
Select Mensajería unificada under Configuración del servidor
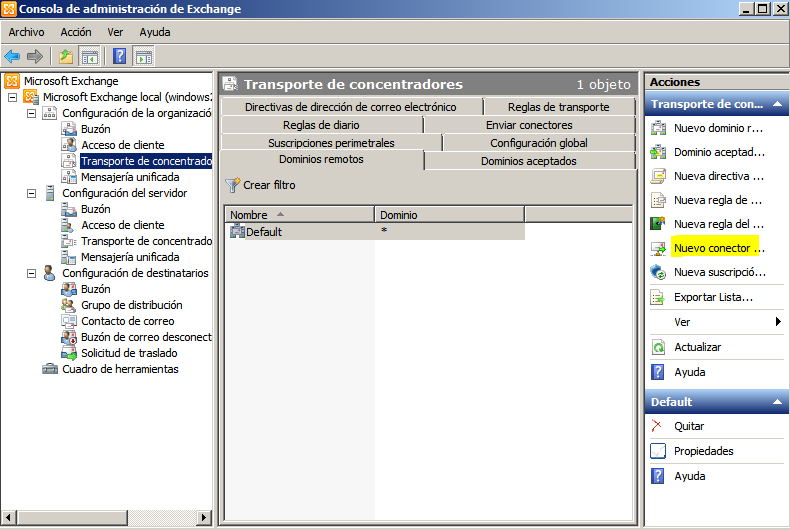pyautogui.click(x=130, y=257)
